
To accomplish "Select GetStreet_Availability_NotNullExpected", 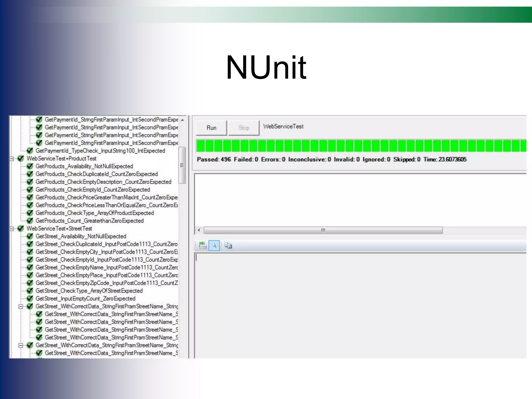I will pyautogui.click(x=81, y=237).
